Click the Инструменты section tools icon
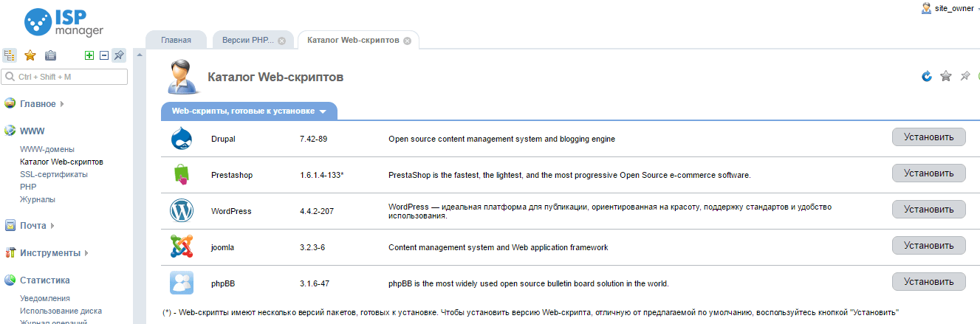Image resolution: width=980 pixels, height=324 pixels. tap(10, 253)
